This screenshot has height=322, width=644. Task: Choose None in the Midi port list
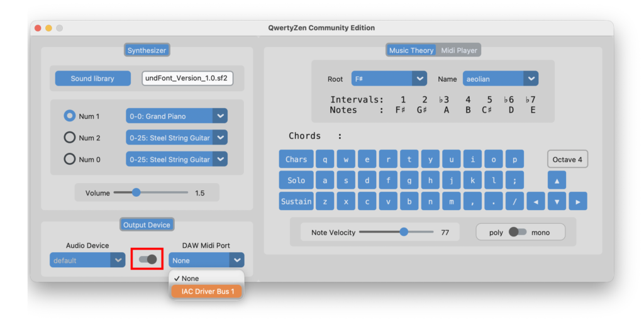click(x=206, y=278)
